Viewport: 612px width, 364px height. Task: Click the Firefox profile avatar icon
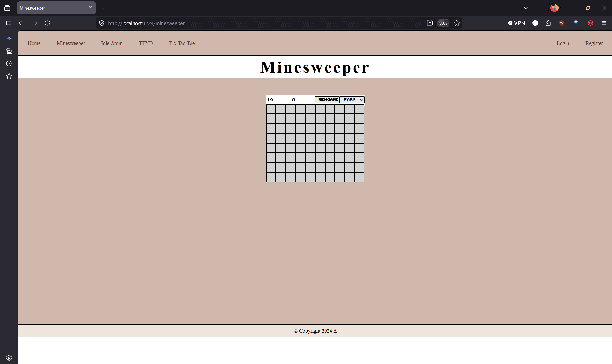tap(555, 8)
